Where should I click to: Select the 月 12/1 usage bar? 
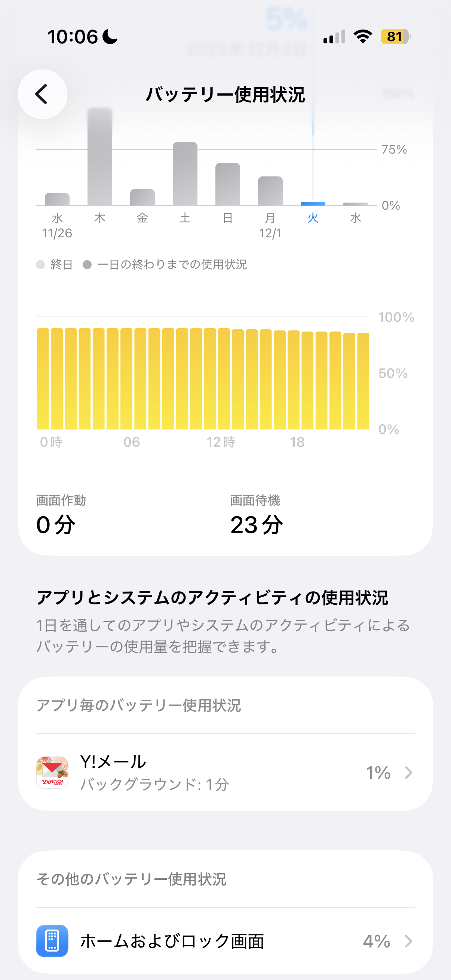point(270,191)
